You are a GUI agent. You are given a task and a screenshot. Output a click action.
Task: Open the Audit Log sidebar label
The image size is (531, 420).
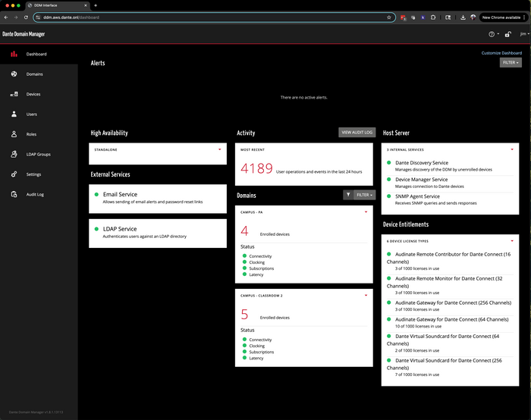point(35,194)
